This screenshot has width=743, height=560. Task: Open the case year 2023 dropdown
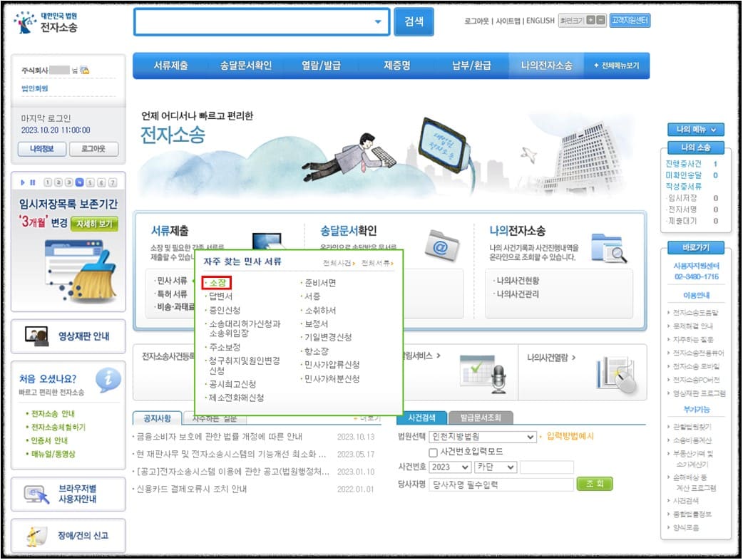(x=449, y=466)
